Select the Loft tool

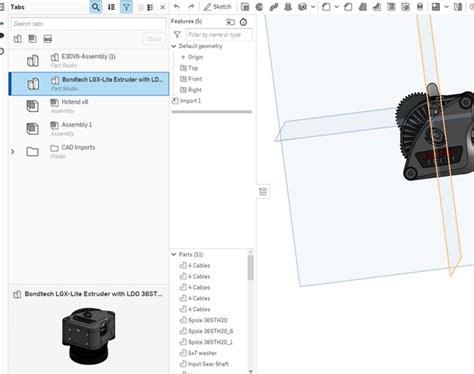(288, 7)
